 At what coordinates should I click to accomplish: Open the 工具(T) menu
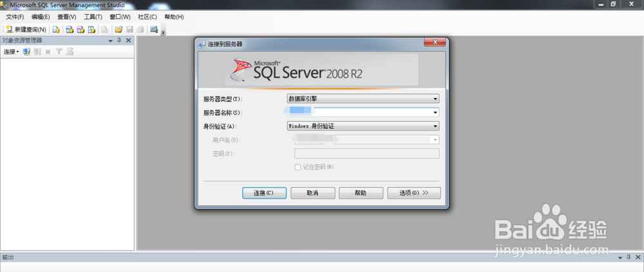click(x=93, y=17)
